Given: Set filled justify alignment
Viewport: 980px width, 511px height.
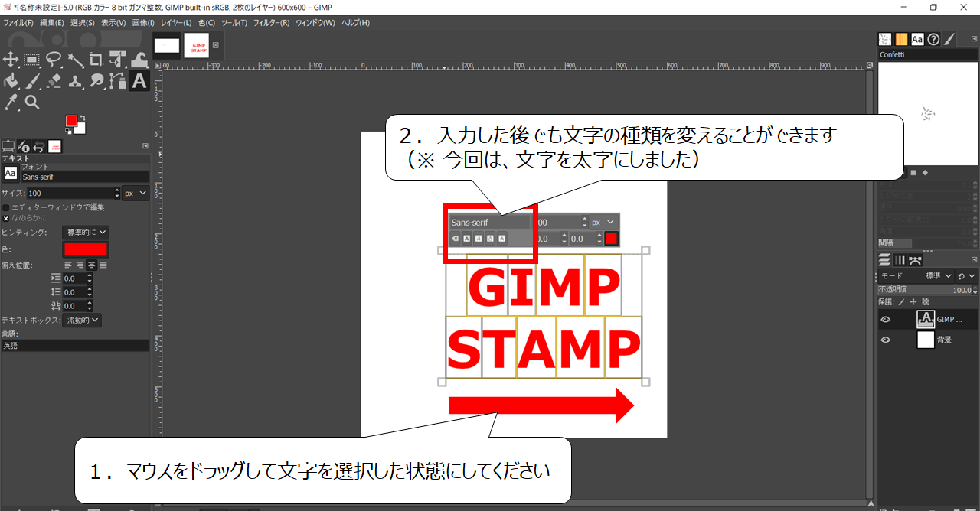Looking at the screenshot, I should click(103, 265).
